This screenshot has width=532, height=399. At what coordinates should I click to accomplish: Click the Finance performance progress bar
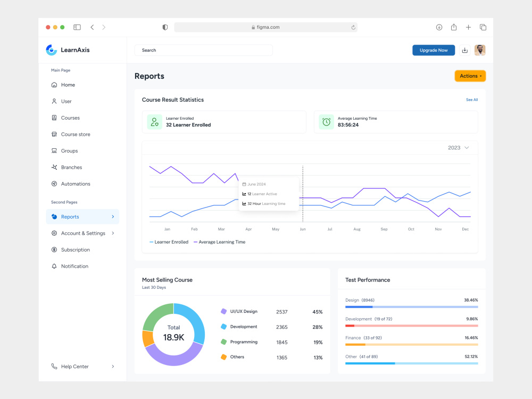pos(412,345)
